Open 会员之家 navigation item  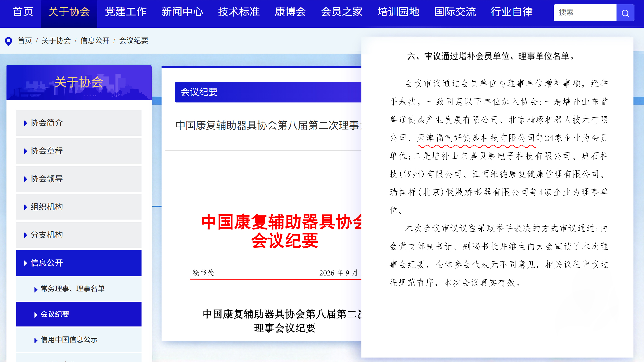click(x=342, y=12)
